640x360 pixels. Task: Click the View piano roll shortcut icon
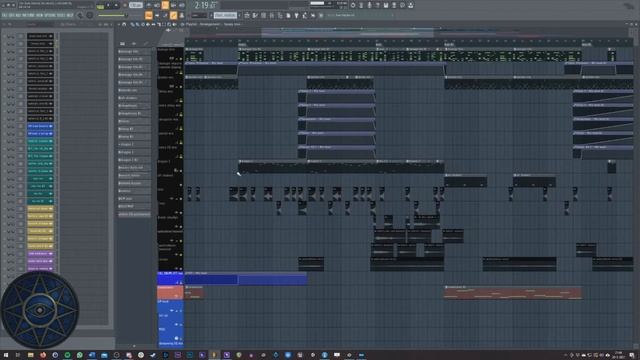pos(255,15)
